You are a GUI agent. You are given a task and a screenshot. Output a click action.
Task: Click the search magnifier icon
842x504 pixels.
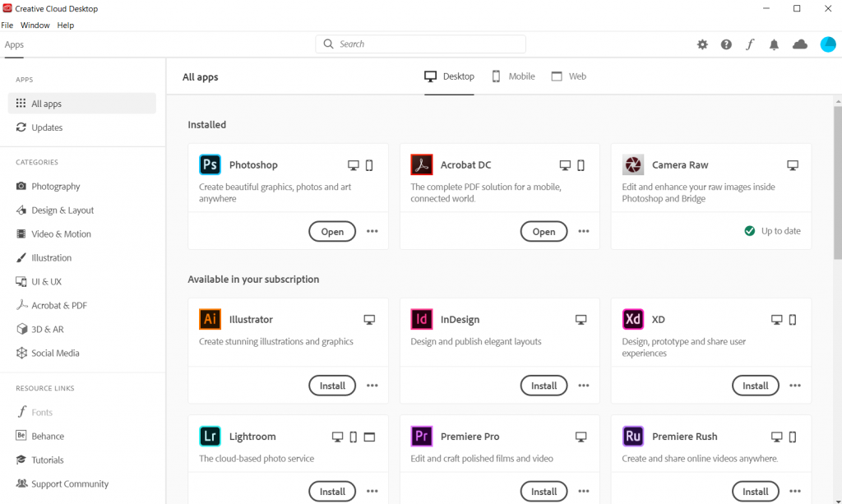coord(328,44)
